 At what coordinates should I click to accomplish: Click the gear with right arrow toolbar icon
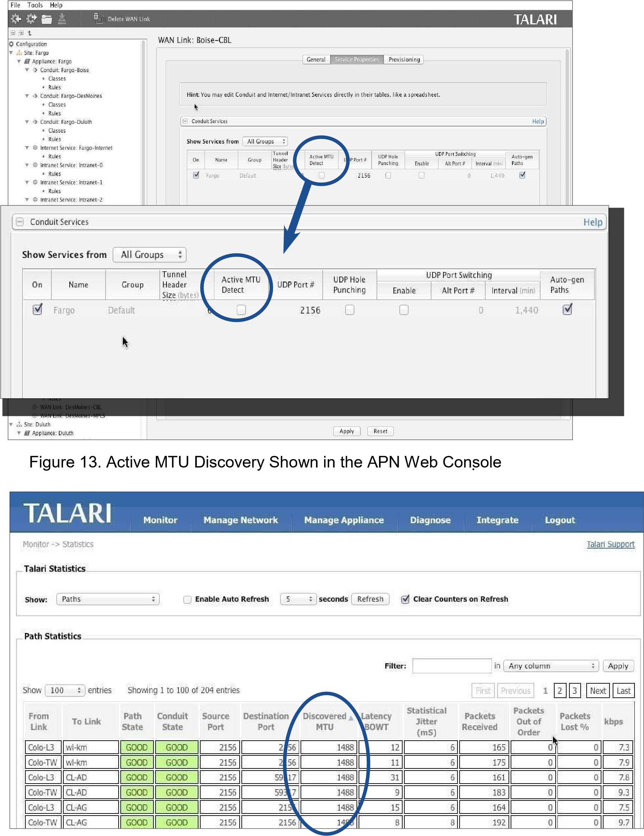[31, 19]
